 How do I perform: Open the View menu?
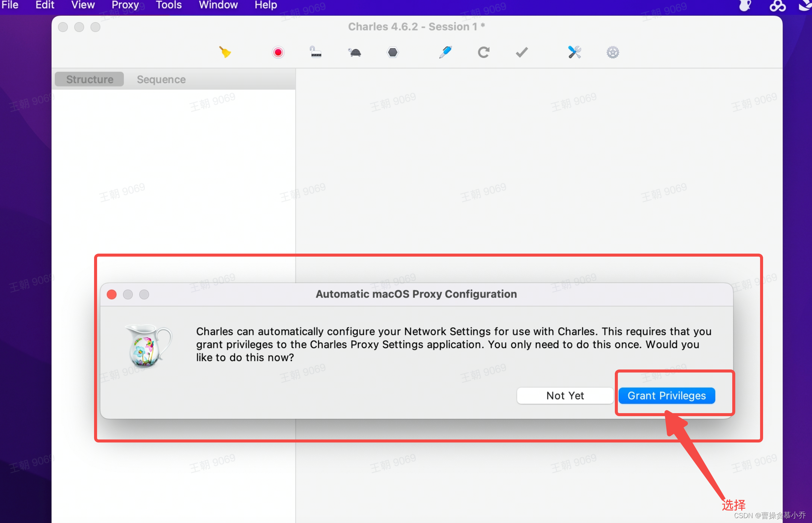[83, 5]
